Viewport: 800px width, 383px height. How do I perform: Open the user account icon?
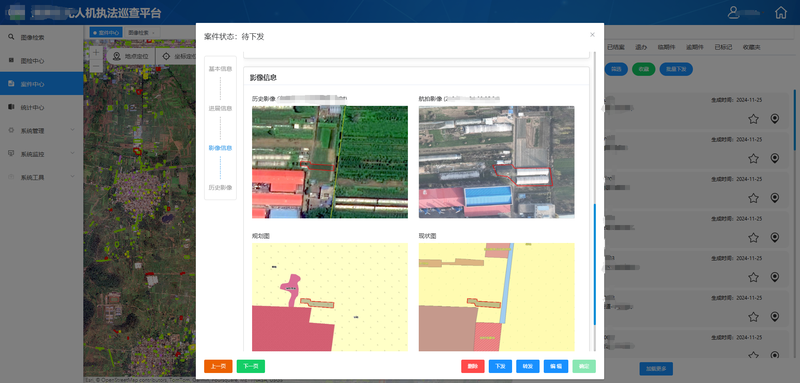coord(734,13)
